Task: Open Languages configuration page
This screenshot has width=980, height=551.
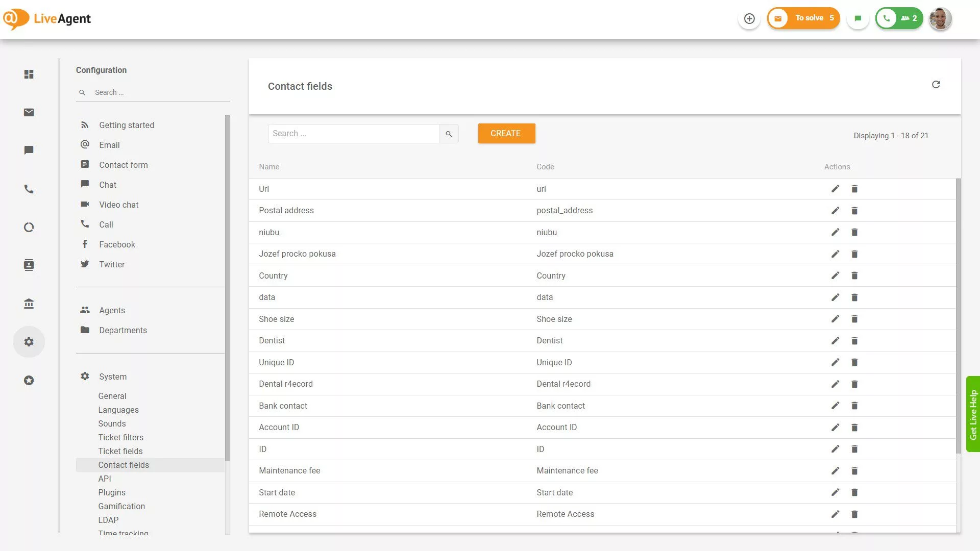Action: pos(118,410)
